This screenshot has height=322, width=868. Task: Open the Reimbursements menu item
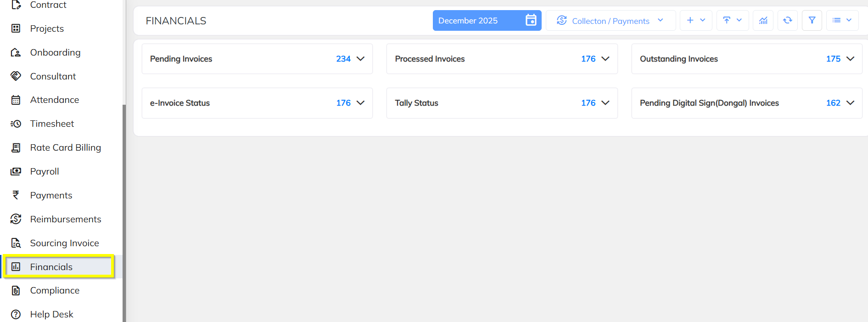click(65, 219)
